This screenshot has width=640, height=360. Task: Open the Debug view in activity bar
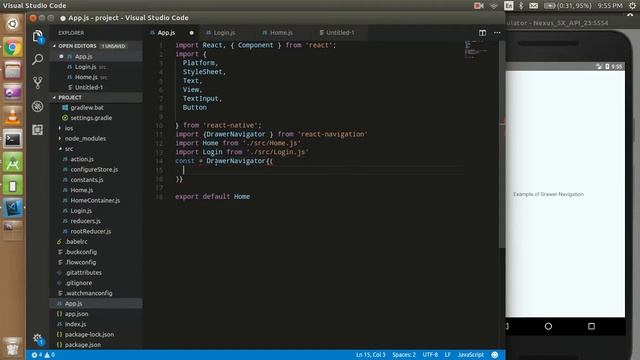pyautogui.click(x=38, y=107)
